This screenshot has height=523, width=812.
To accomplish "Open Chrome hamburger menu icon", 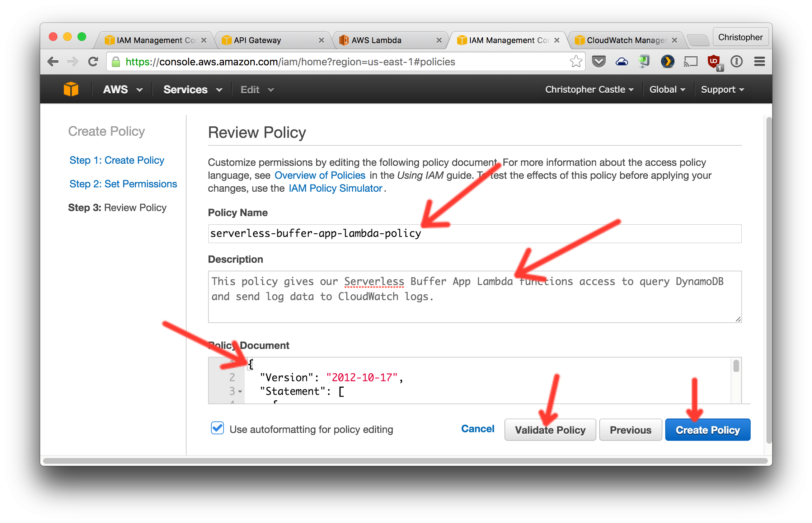I will [759, 62].
